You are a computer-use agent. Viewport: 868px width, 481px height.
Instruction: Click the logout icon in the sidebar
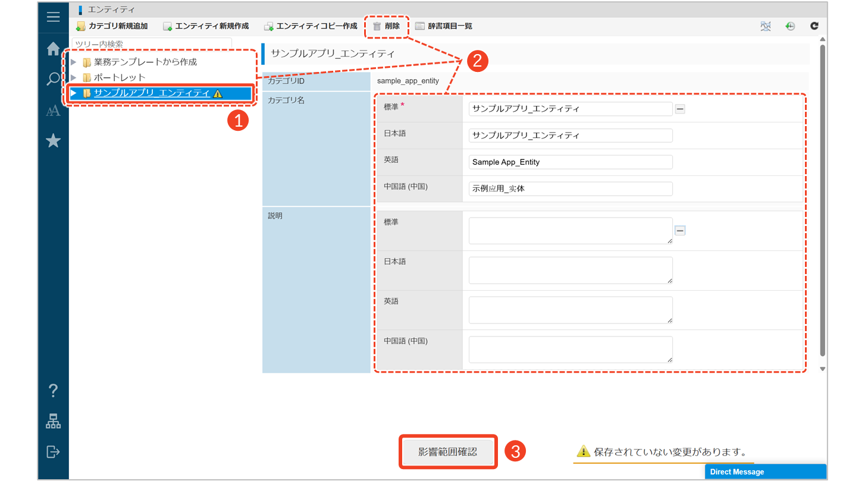(x=54, y=452)
